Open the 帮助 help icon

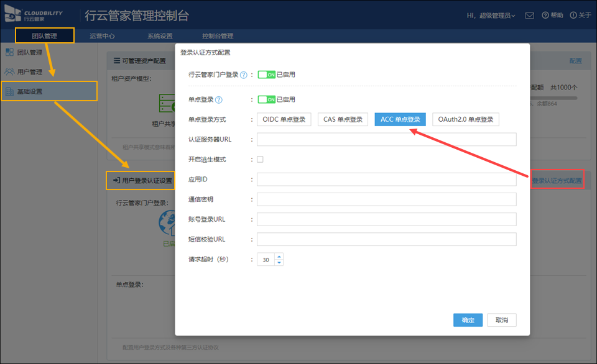(545, 16)
